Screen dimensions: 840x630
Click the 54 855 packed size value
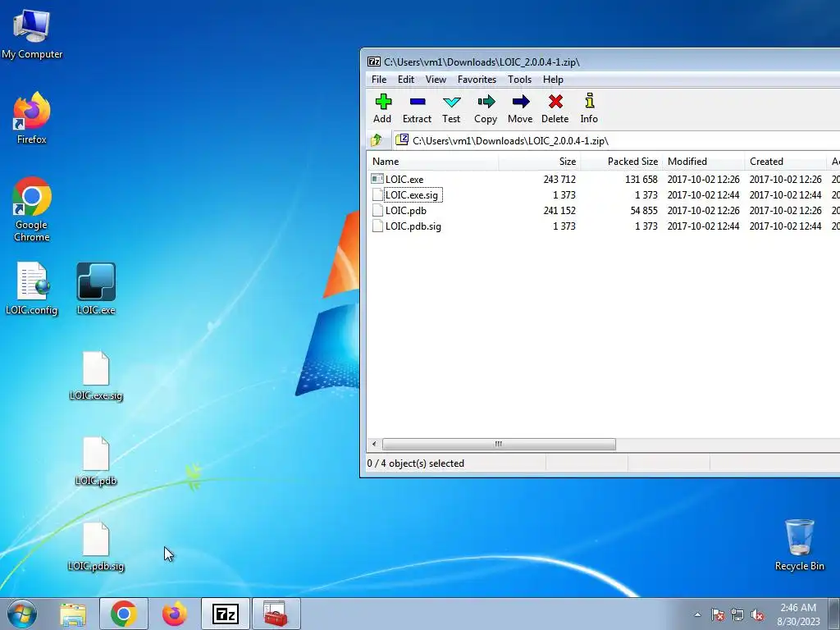(644, 211)
